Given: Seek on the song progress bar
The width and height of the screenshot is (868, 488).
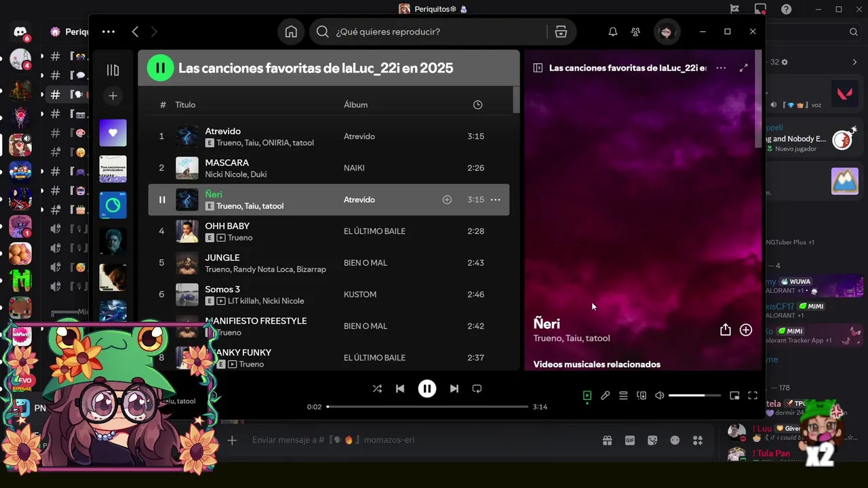Looking at the screenshot, I should pos(427,407).
